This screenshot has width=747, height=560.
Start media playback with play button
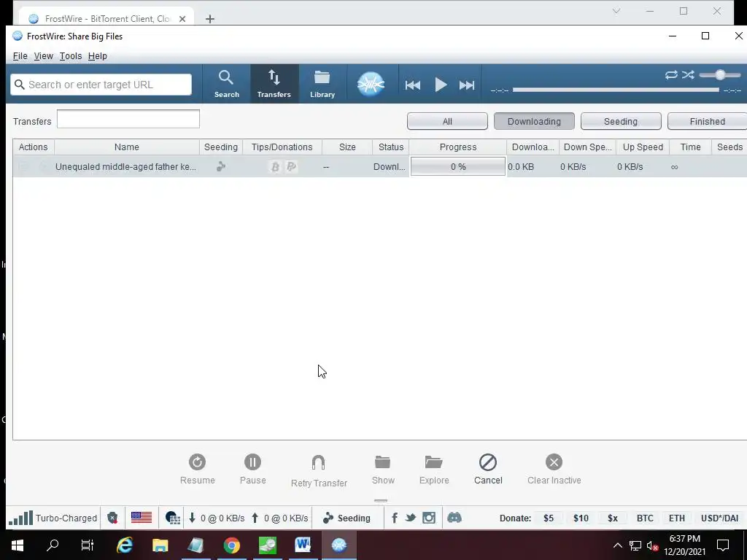tap(441, 85)
